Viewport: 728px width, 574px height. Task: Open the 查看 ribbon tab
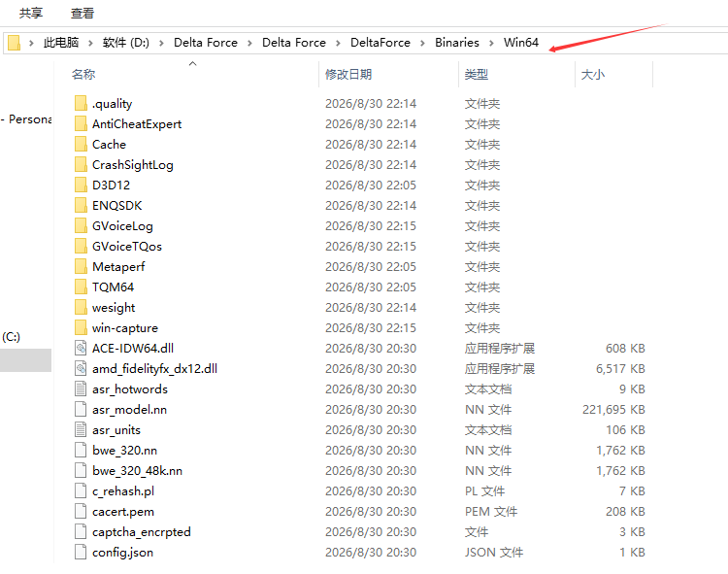coord(83,13)
